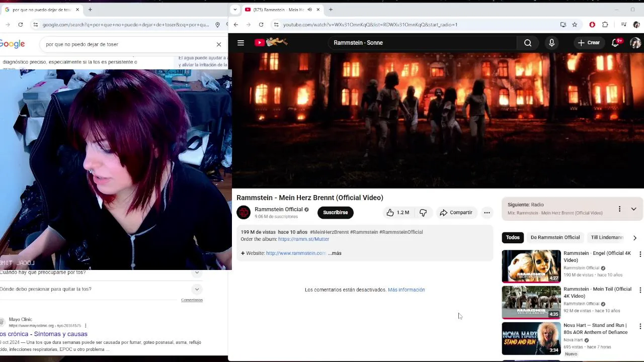This screenshot has width=644, height=362.
Task: Open the Rammstein - Mein Teil video thumbnail
Action: (531, 302)
